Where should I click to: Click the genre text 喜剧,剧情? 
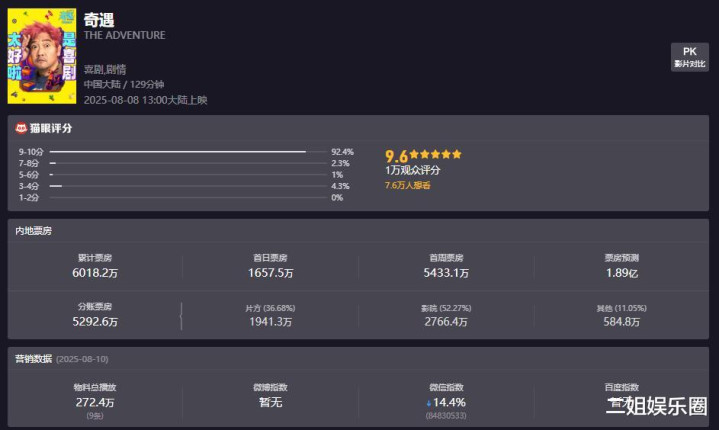pyautogui.click(x=105, y=70)
